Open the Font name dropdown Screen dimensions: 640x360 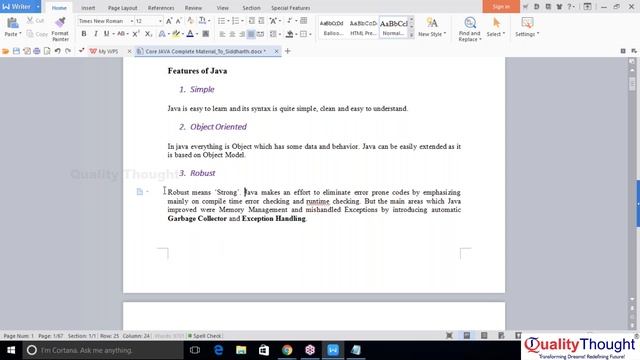(132, 21)
